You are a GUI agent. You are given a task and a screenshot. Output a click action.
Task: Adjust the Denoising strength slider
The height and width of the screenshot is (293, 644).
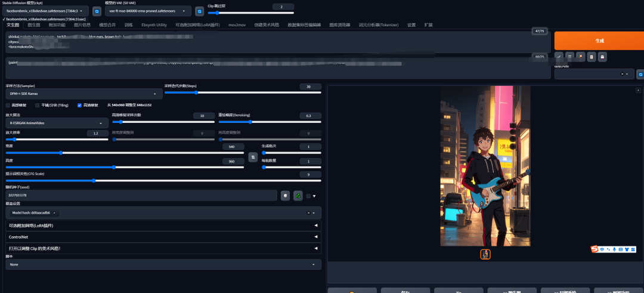[x=270, y=122]
